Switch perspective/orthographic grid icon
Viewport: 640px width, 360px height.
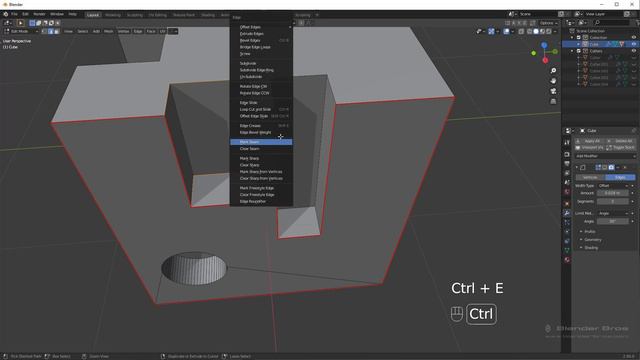pos(553,101)
